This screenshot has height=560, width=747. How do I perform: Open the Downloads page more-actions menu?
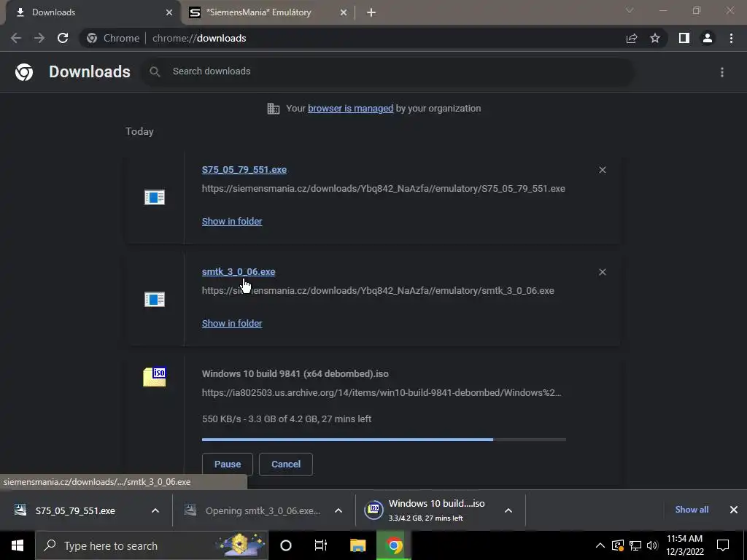[722, 72]
